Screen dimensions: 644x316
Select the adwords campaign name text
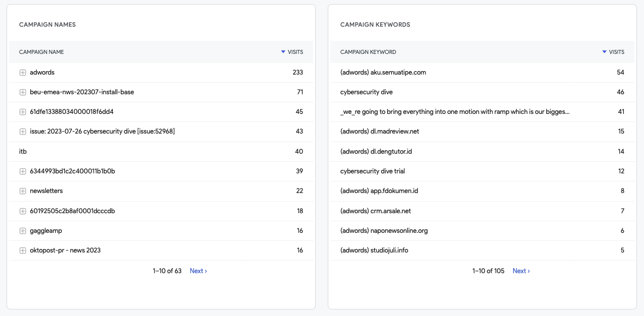coord(42,73)
